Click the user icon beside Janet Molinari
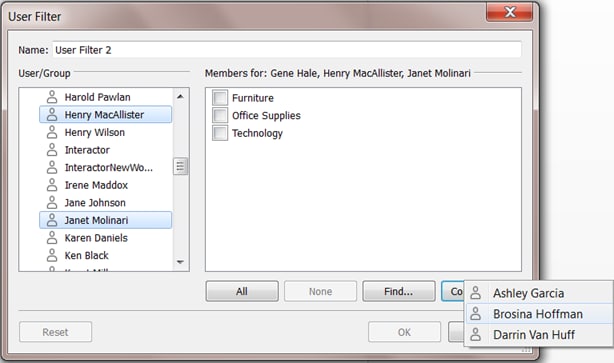The width and height of the screenshot is (614, 363). (x=52, y=220)
